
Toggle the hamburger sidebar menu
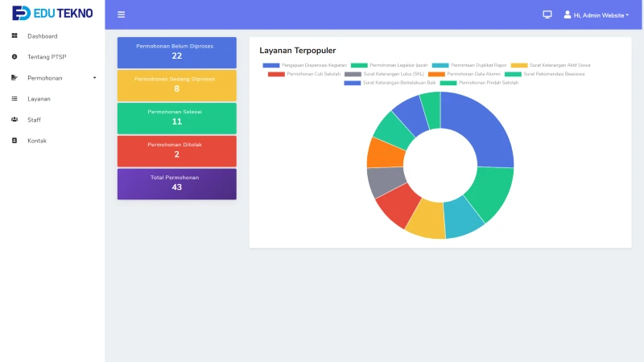tap(121, 14)
